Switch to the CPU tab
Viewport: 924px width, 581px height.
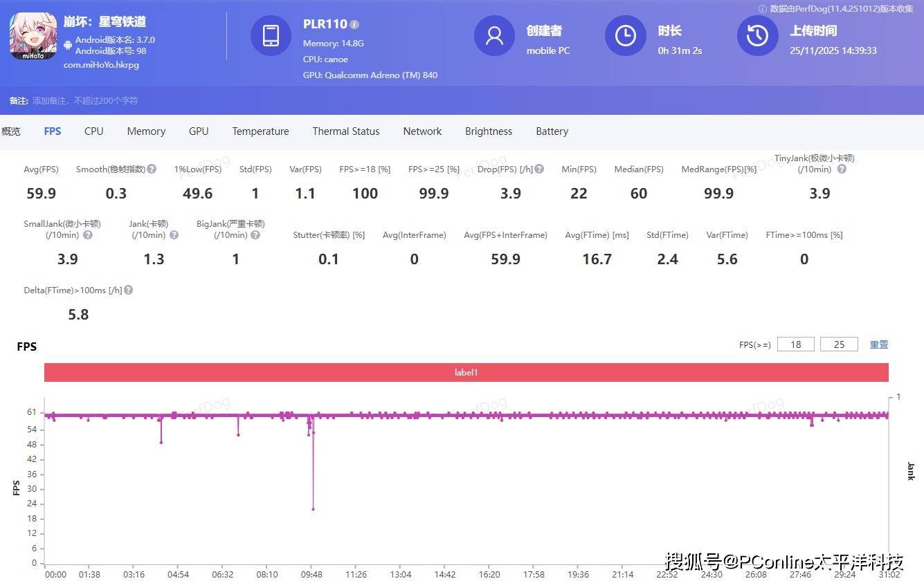(x=93, y=131)
